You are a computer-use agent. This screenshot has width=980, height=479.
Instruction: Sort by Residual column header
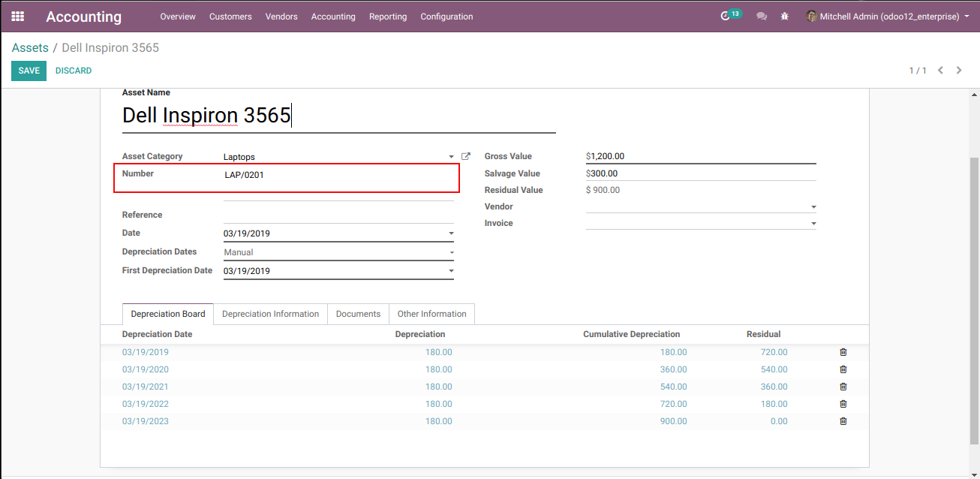pyautogui.click(x=763, y=334)
